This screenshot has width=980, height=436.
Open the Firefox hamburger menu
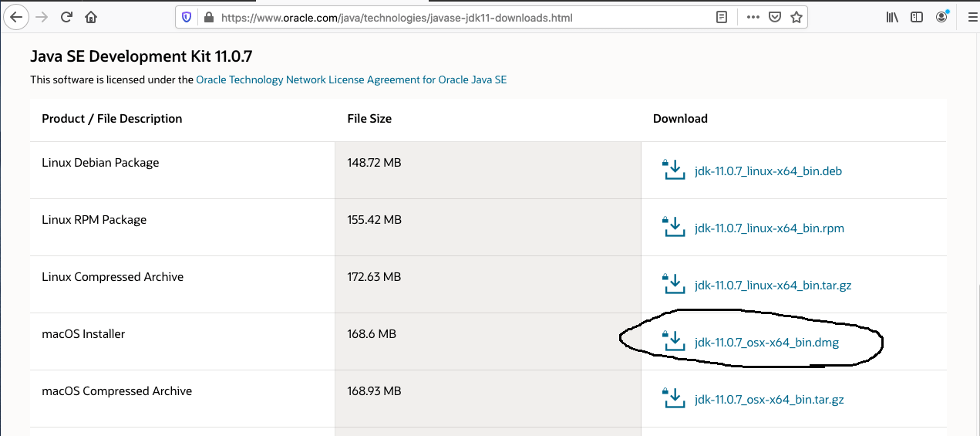(x=972, y=16)
